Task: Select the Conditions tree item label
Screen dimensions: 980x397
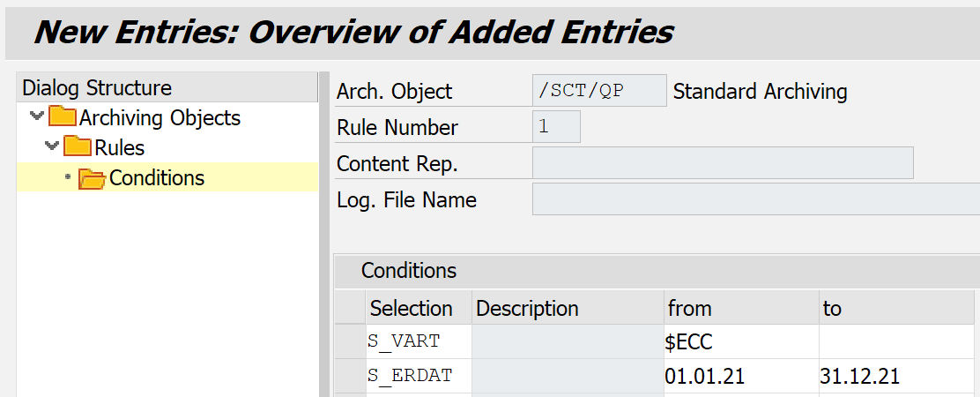Action: pyautogui.click(x=157, y=178)
